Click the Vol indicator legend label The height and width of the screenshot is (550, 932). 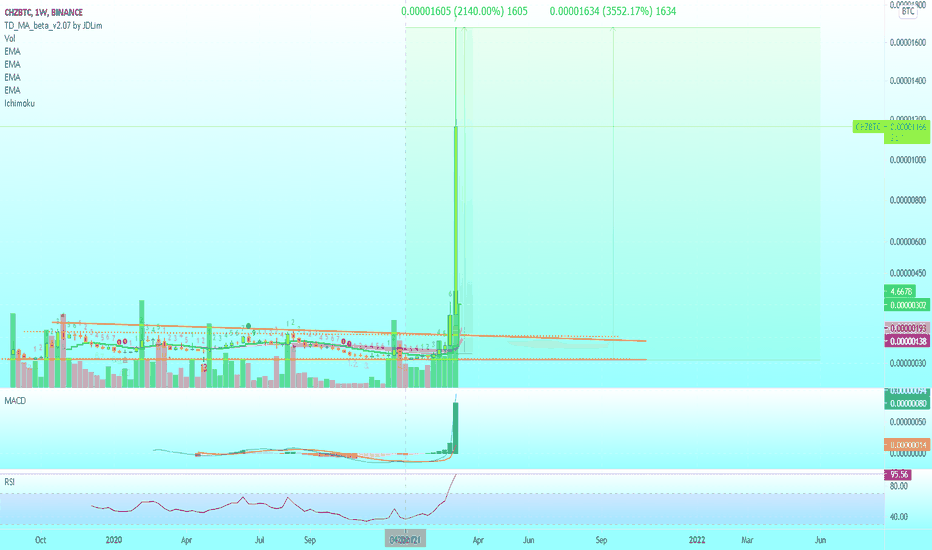pyautogui.click(x=10, y=39)
